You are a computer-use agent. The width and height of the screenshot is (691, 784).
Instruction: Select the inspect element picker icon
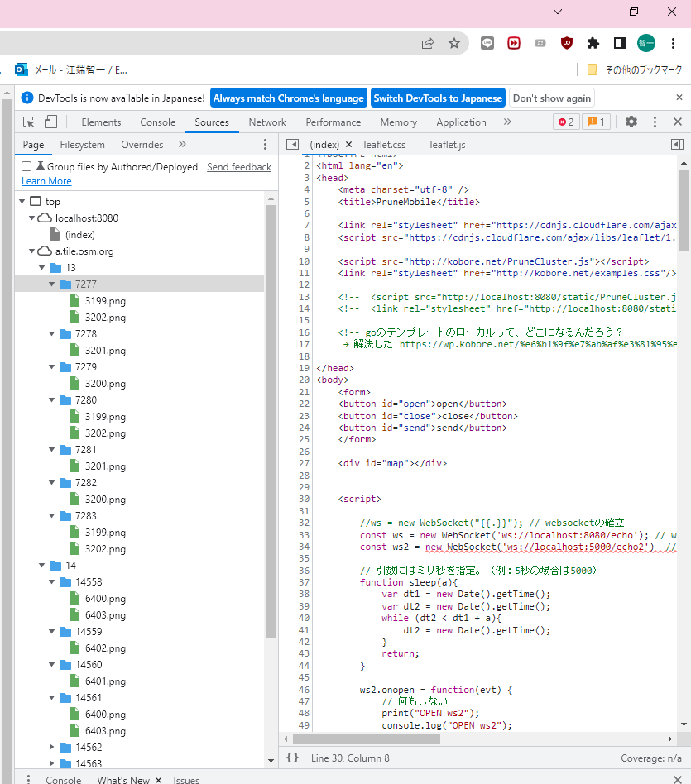click(x=29, y=122)
